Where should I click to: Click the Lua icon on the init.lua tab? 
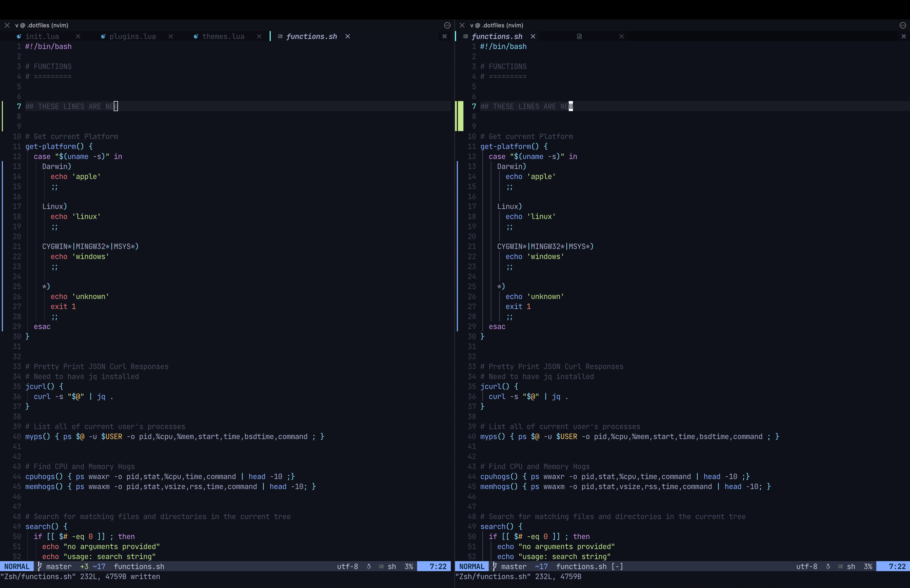click(19, 37)
